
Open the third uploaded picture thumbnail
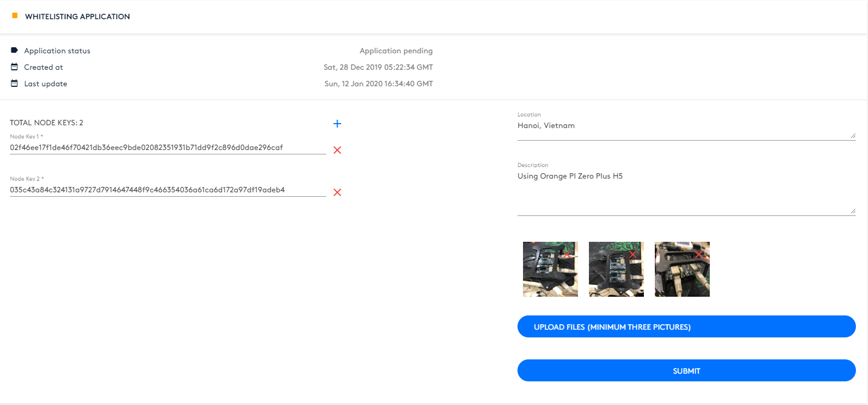pyautogui.click(x=682, y=269)
